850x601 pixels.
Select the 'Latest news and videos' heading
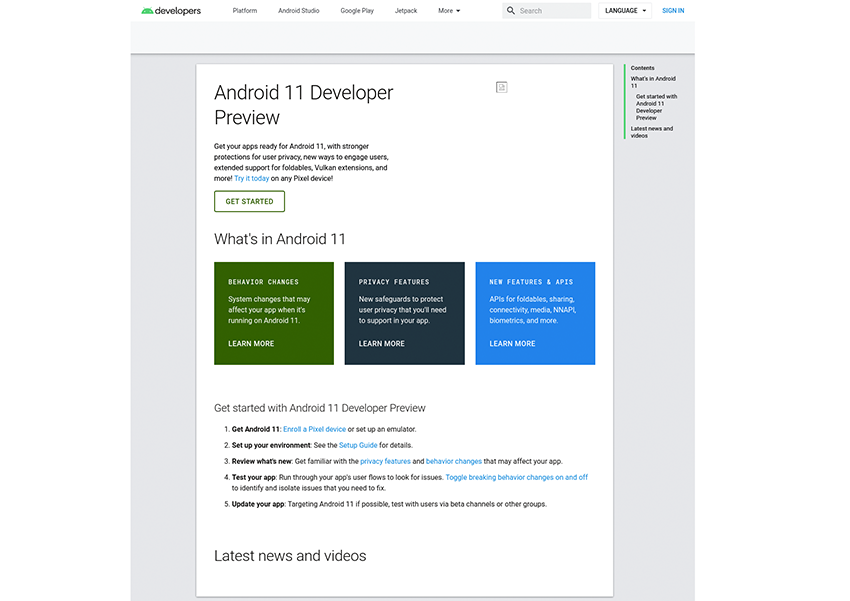point(290,556)
